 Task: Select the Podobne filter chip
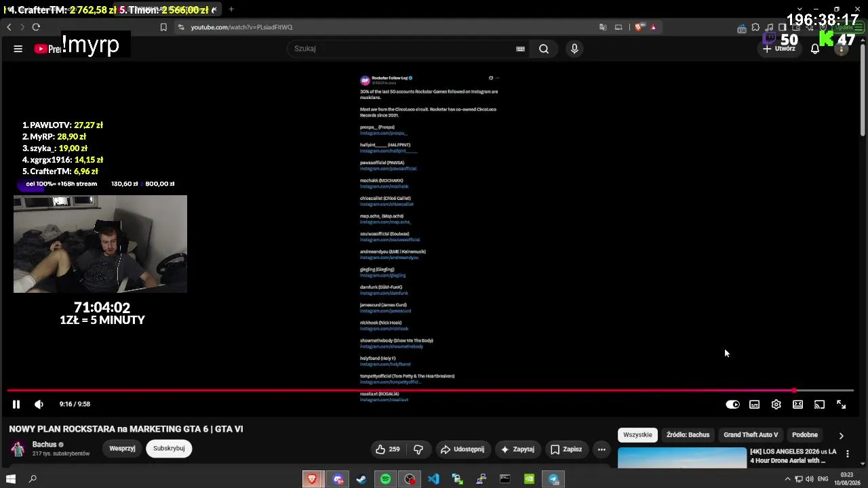click(x=805, y=435)
